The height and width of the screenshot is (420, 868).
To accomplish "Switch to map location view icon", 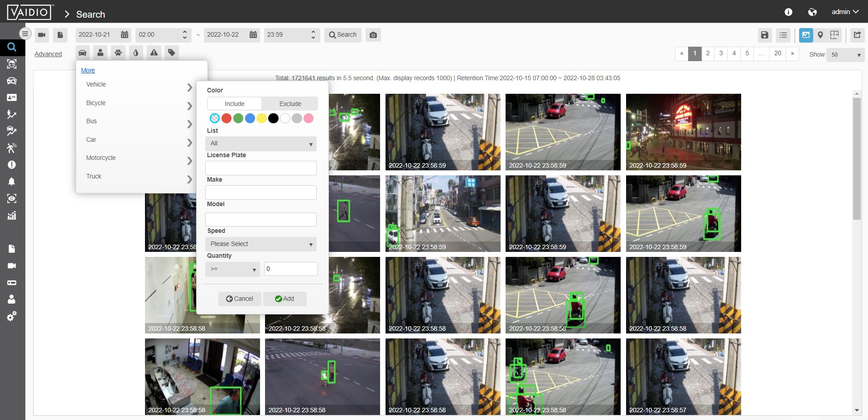I will point(820,35).
